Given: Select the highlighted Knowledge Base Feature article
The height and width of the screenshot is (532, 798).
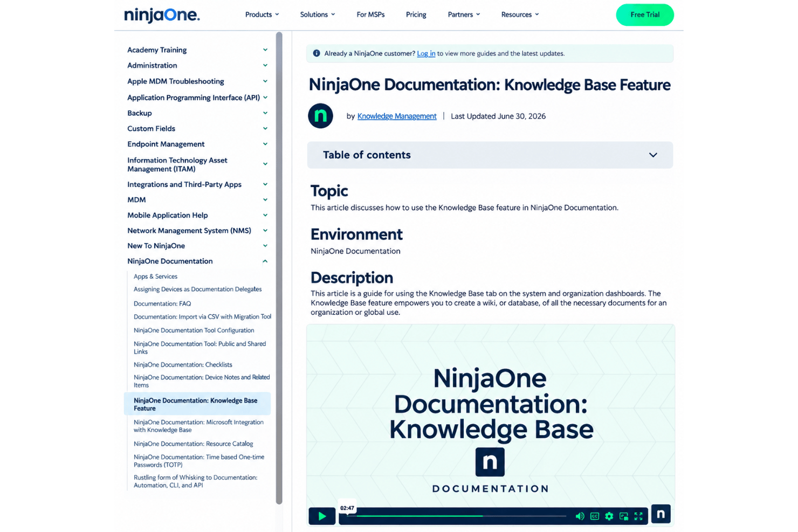Looking at the screenshot, I should click(197, 404).
